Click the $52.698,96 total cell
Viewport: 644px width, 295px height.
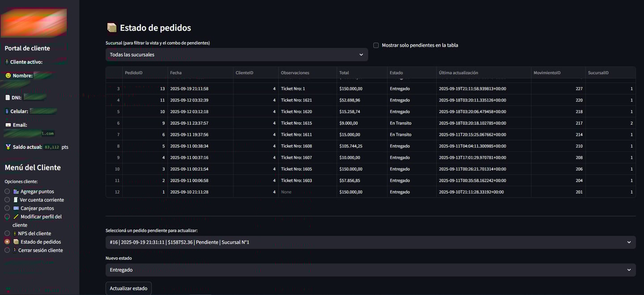point(362,100)
